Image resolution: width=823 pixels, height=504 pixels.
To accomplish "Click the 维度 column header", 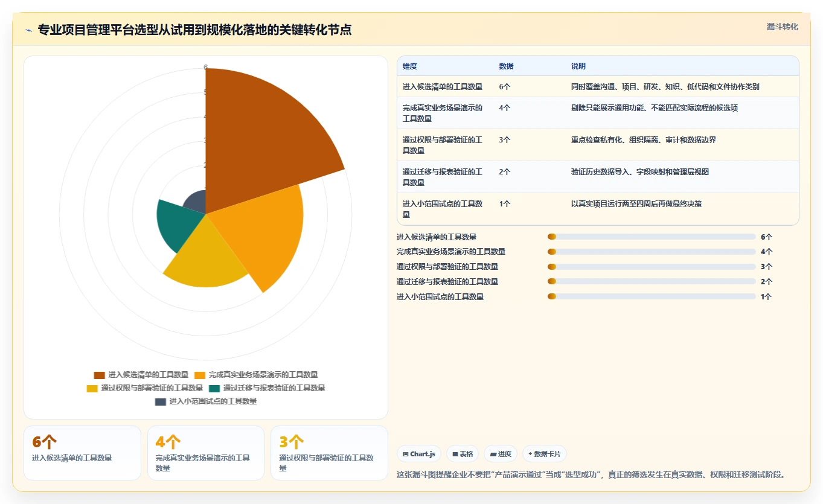I will pyautogui.click(x=410, y=66).
